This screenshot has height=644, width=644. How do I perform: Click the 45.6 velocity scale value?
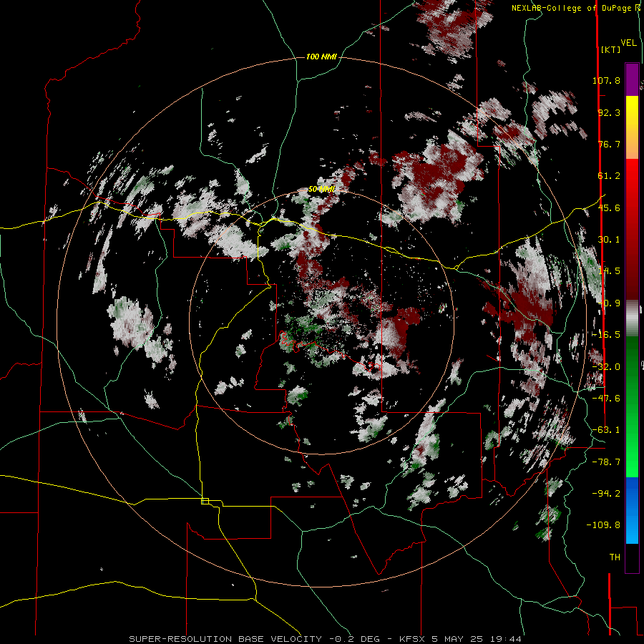609,208
